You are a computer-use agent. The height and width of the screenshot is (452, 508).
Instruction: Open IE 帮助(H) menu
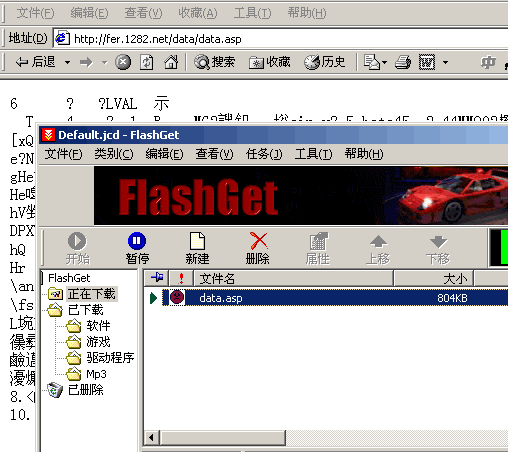[x=307, y=13]
